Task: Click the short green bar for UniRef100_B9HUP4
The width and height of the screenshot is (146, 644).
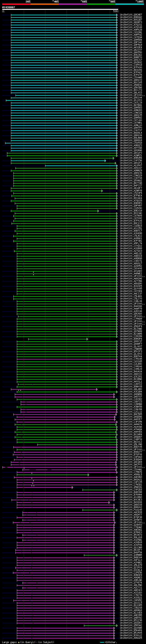Action: coord(58,339)
